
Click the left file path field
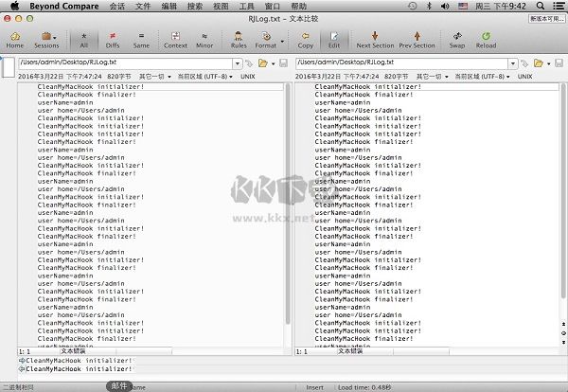coord(125,63)
